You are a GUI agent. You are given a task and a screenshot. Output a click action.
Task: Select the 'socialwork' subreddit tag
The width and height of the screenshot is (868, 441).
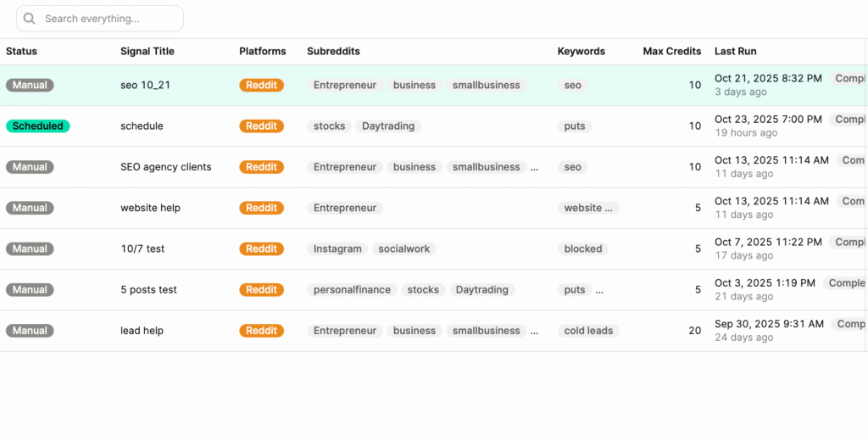(404, 249)
